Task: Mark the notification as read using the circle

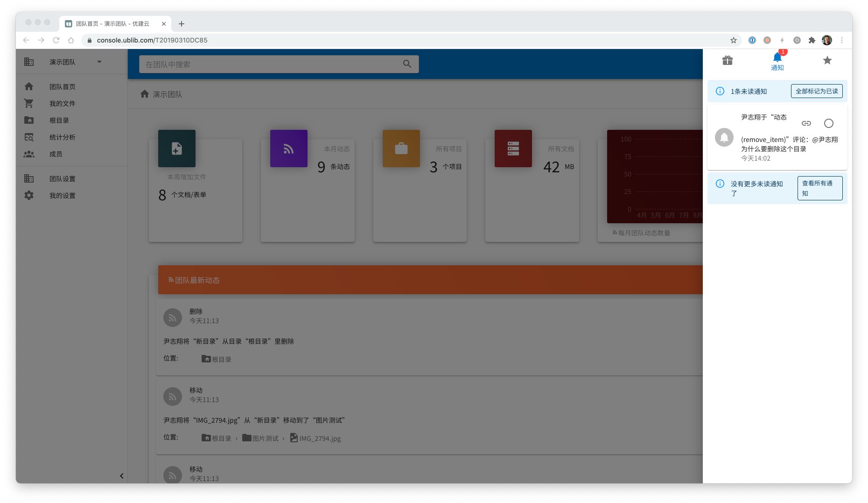Action: coord(828,123)
